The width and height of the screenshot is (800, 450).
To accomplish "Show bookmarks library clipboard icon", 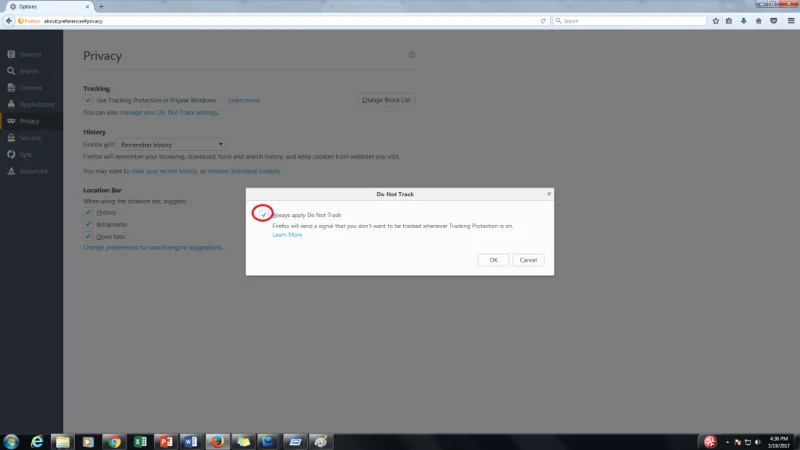I will [727, 20].
